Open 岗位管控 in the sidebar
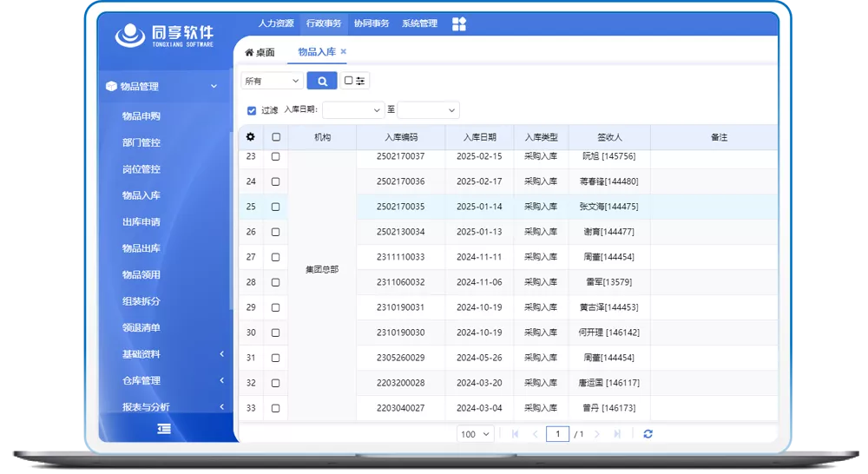The width and height of the screenshot is (868, 474). point(141,169)
